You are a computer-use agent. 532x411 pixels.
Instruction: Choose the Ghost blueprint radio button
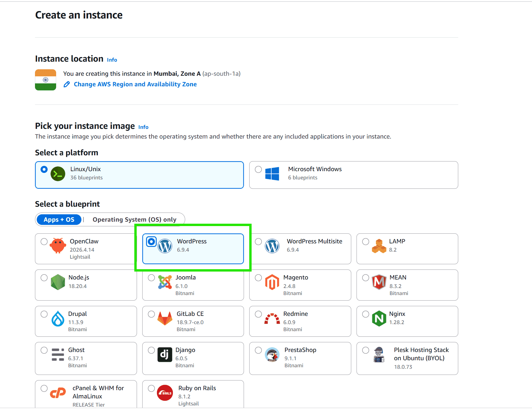point(44,350)
